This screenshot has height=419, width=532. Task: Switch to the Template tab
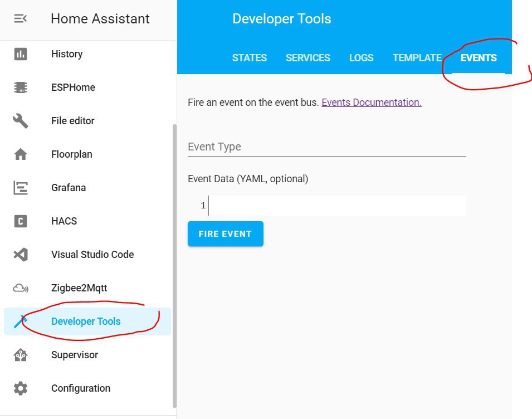tap(417, 58)
